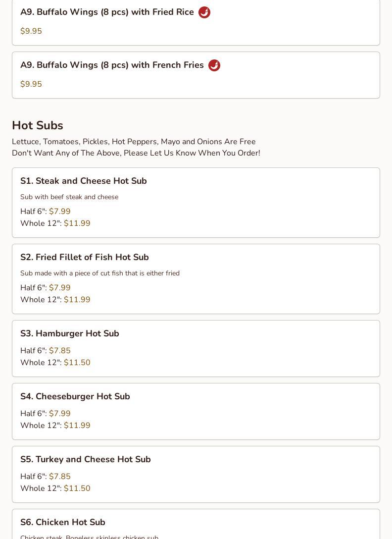Click Whole 12" price for Cheeseburger Sub

coord(77,426)
